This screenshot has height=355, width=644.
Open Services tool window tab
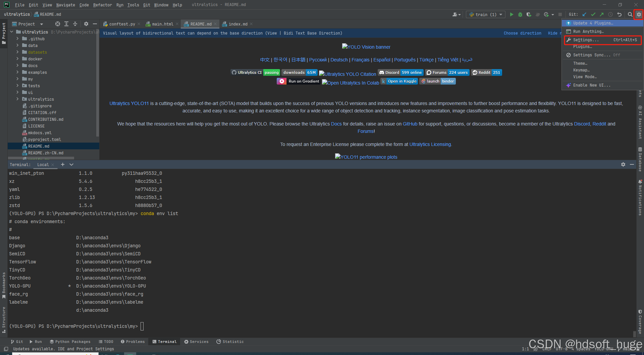click(x=196, y=342)
